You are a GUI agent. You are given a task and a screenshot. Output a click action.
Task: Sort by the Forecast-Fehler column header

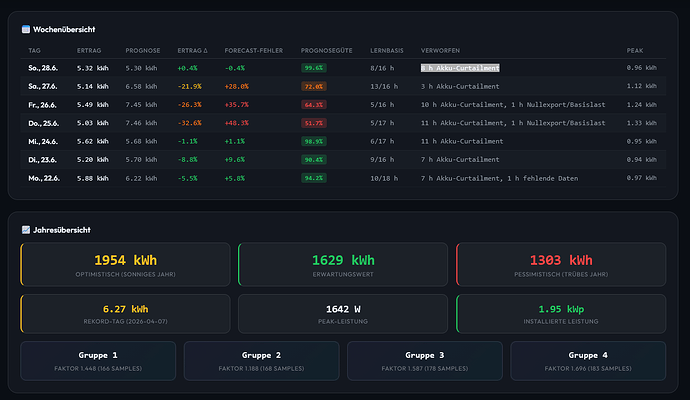pos(254,51)
